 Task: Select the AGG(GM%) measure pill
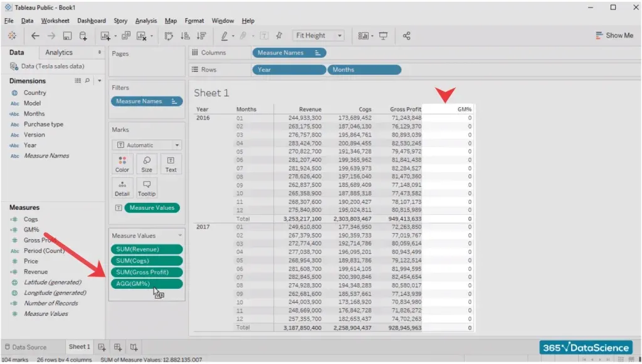[x=145, y=284]
